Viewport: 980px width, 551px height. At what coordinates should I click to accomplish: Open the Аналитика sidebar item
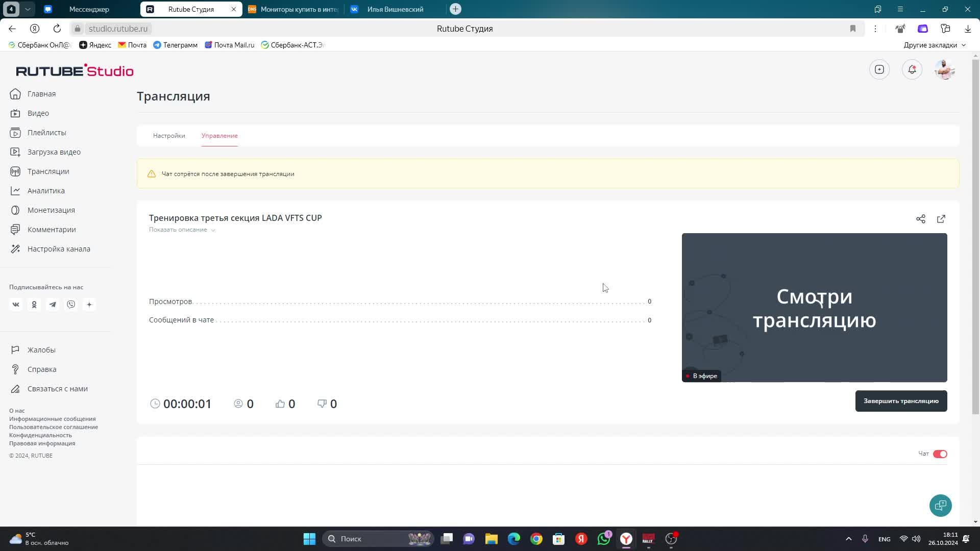pos(46,191)
